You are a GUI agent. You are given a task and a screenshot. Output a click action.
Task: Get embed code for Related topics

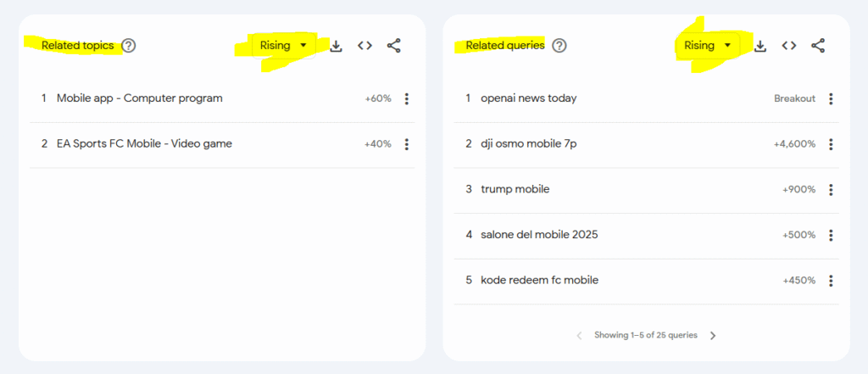coord(364,46)
